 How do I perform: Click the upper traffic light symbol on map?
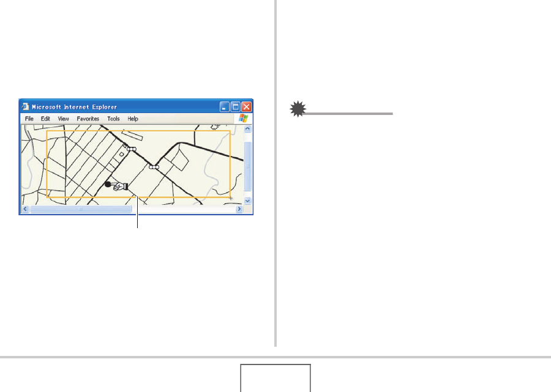(132, 149)
